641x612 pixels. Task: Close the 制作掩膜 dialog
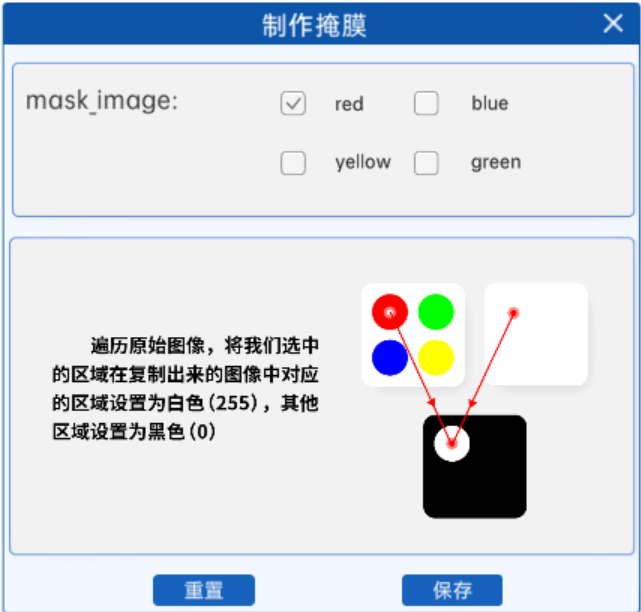click(613, 23)
